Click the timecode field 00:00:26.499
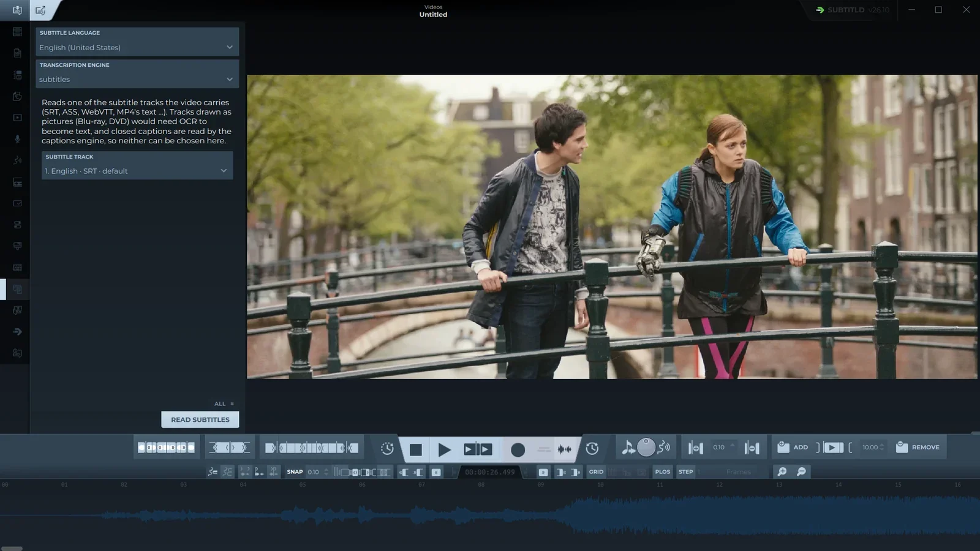This screenshot has height=551, width=980. [489, 472]
